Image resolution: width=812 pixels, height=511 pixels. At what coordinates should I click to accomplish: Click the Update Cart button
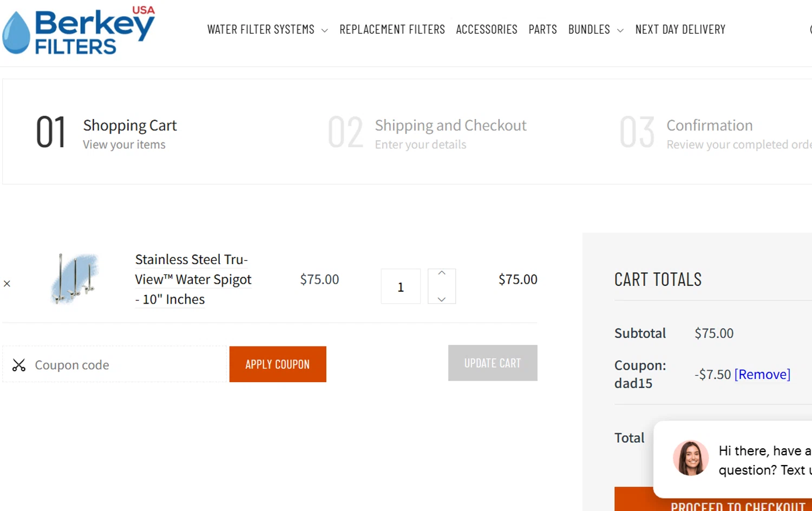[x=493, y=363]
